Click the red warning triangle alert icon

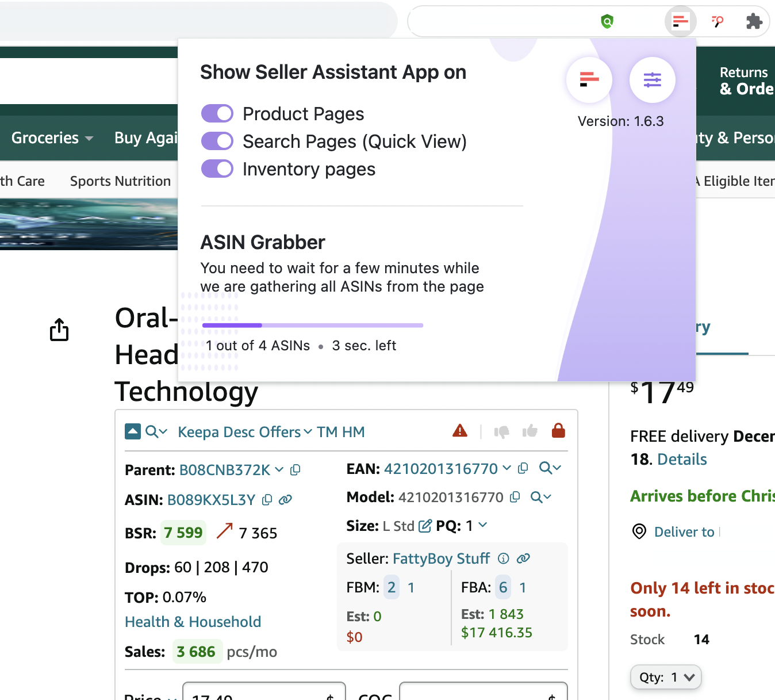point(459,430)
